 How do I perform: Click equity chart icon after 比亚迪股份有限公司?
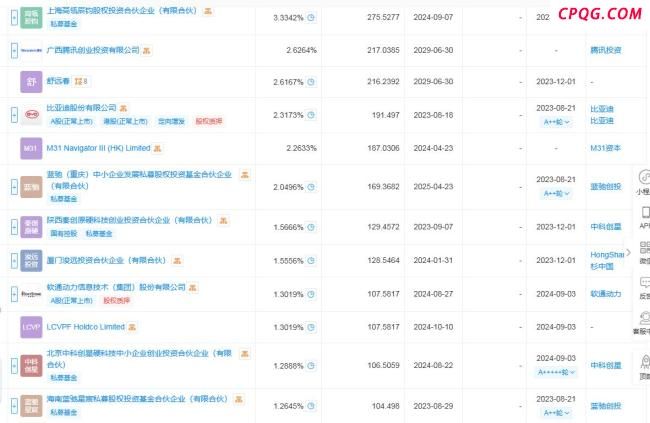pos(123,108)
